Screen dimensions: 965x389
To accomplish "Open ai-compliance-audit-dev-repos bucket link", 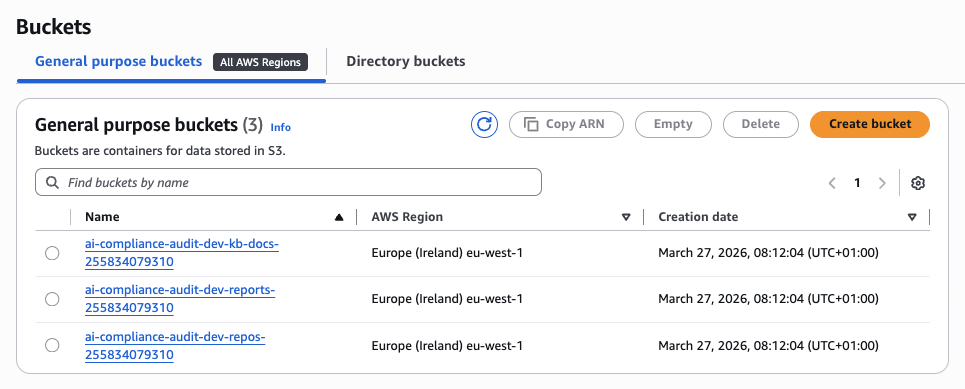I will [x=175, y=345].
